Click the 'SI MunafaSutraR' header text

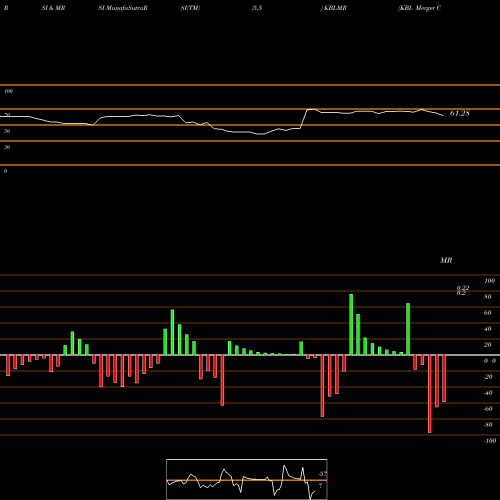pyautogui.click(x=123, y=8)
